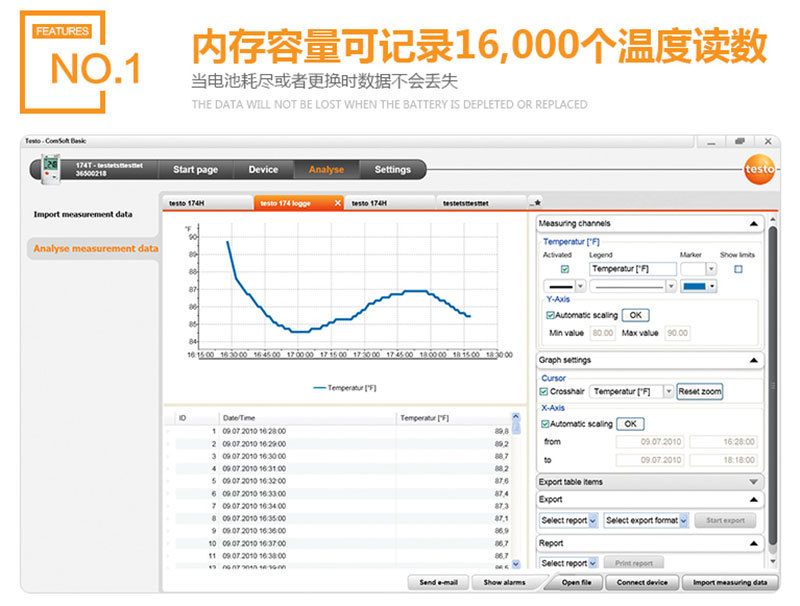Collapse the Export panel
800x606 pixels.
pyautogui.click(x=754, y=499)
